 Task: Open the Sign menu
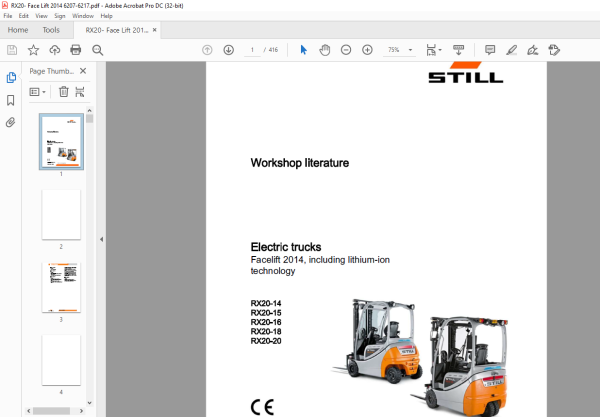(x=60, y=16)
